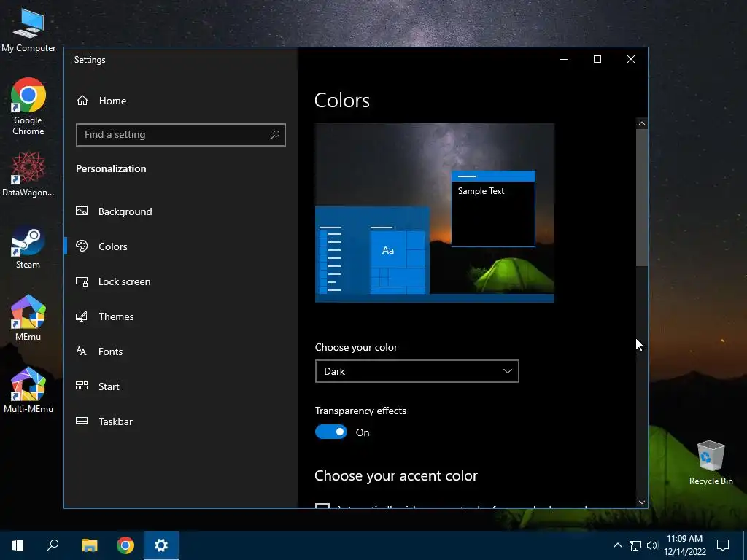Expand the Choose your color dropdown
The image size is (747, 560).
(417, 371)
